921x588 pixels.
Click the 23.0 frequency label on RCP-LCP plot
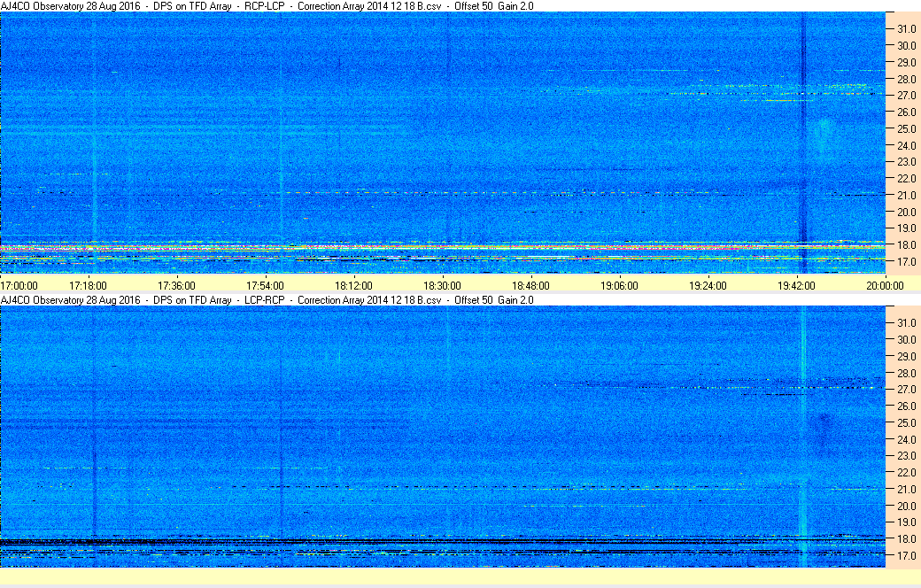tap(906, 162)
